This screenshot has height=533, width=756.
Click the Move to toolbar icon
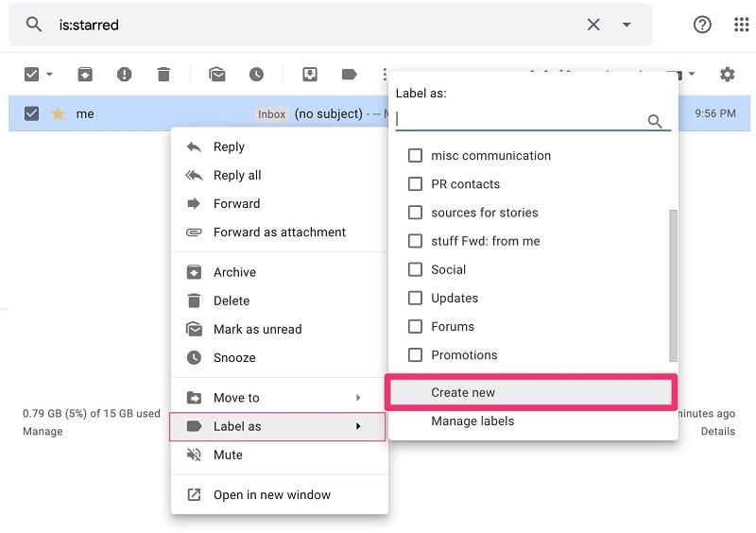tap(310, 75)
